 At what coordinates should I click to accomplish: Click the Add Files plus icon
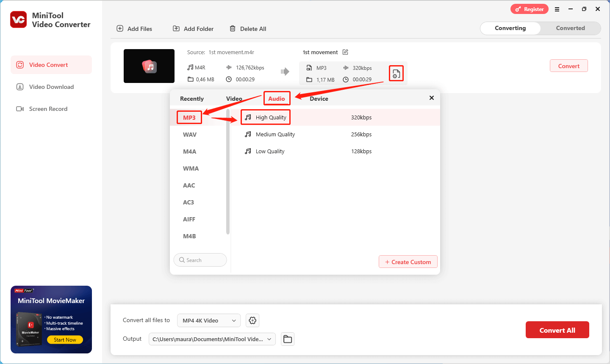120,28
